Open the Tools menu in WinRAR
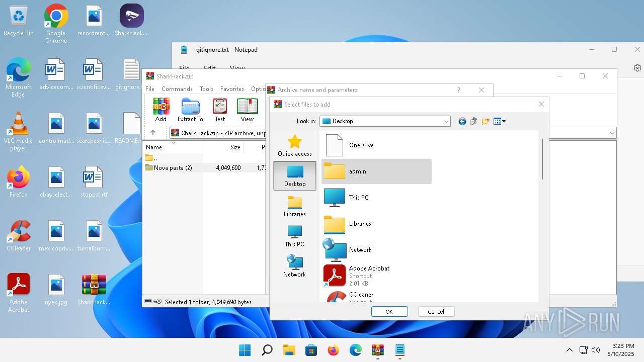The height and width of the screenshot is (362, 644). [206, 89]
